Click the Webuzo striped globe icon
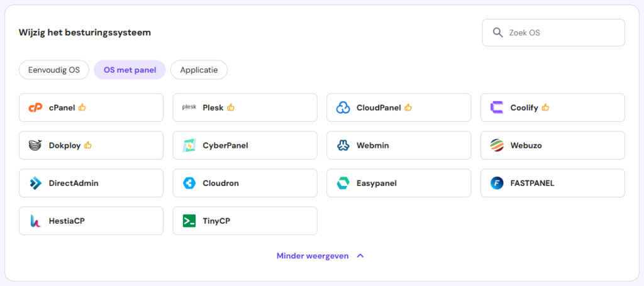This screenshot has height=286, width=644. tap(497, 145)
